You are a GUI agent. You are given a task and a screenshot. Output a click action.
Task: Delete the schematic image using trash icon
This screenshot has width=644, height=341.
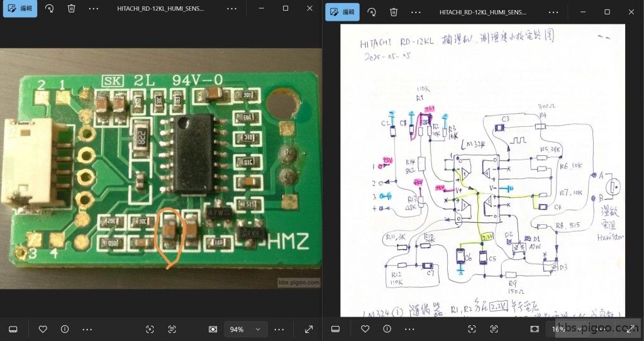point(394,13)
